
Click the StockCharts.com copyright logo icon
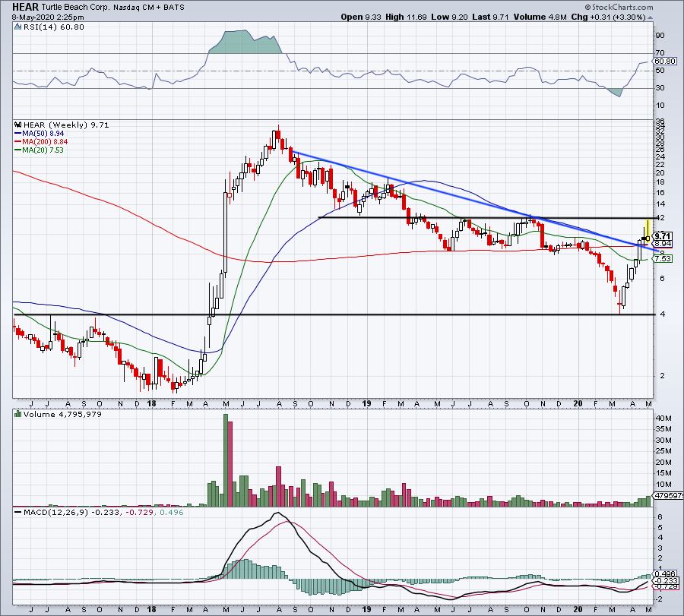point(587,7)
